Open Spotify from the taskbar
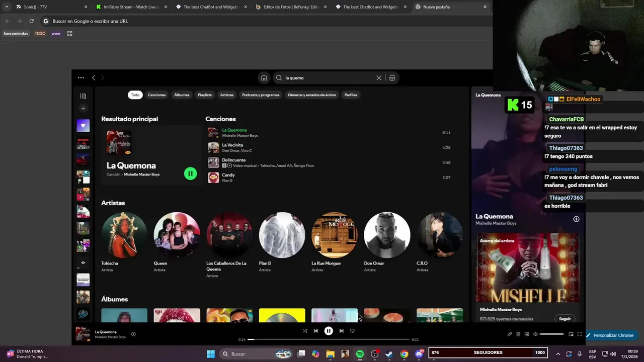The height and width of the screenshot is (362, 644). [x=360, y=354]
